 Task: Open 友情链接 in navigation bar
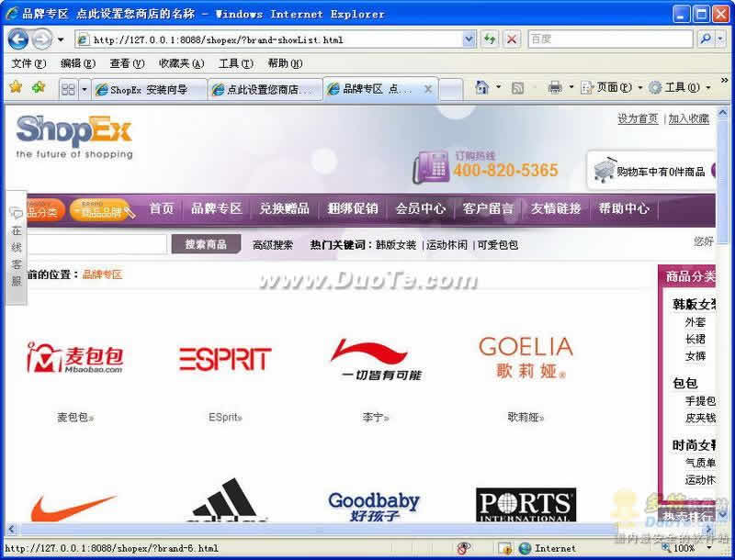coord(556,208)
